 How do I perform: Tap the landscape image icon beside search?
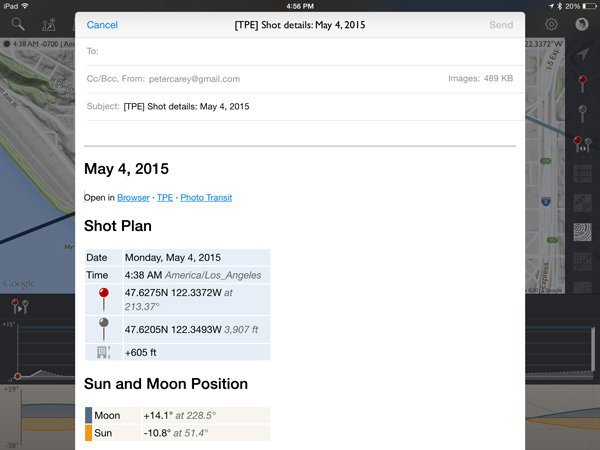pyautogui.click(x=48, y=24)
